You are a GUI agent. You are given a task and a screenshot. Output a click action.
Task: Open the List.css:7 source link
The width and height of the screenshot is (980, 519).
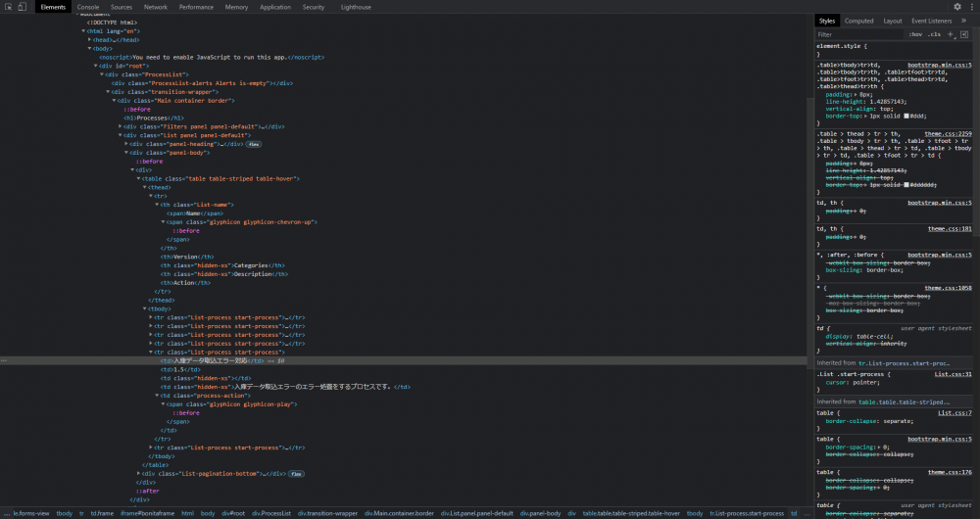click(x=955, y=413)
